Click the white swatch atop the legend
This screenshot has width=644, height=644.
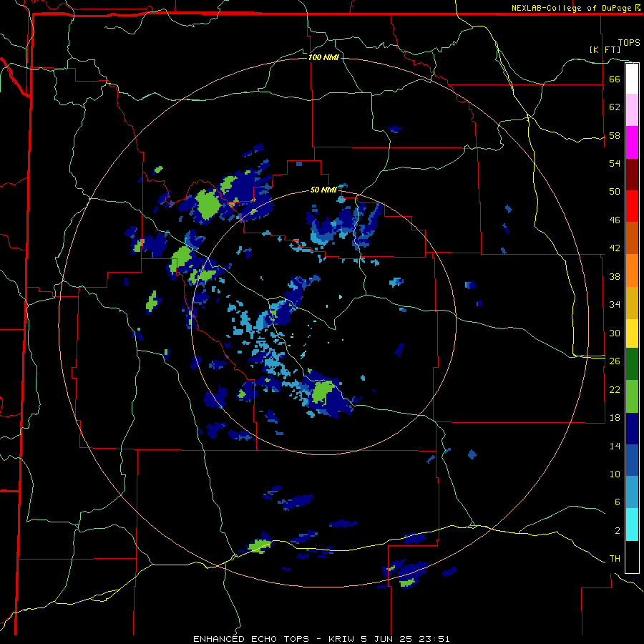pyautogui.click(x=632, y=79)
